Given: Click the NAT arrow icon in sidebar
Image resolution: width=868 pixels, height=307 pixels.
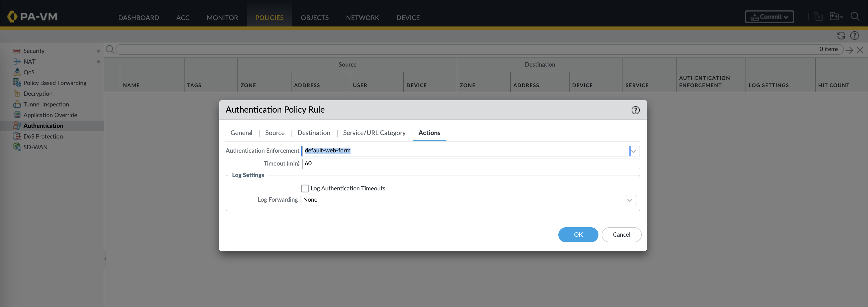Looking at the screenshot, I should click(17, 62).
